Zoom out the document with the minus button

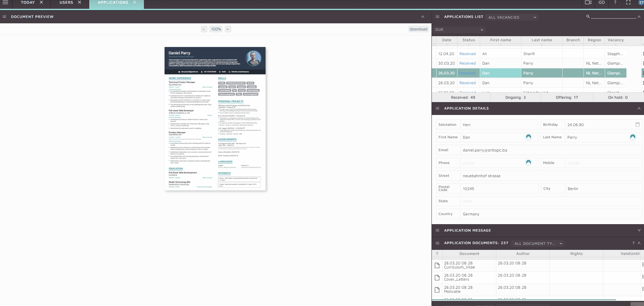[x=204, y=29]
